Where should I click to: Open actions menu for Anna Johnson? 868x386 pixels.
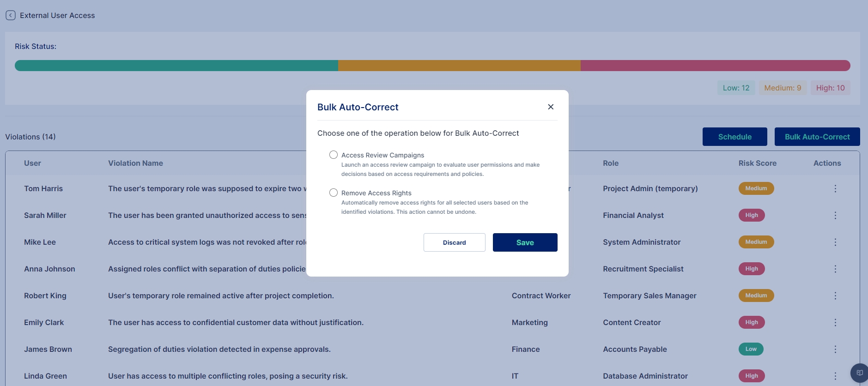[x=835, y=269]
